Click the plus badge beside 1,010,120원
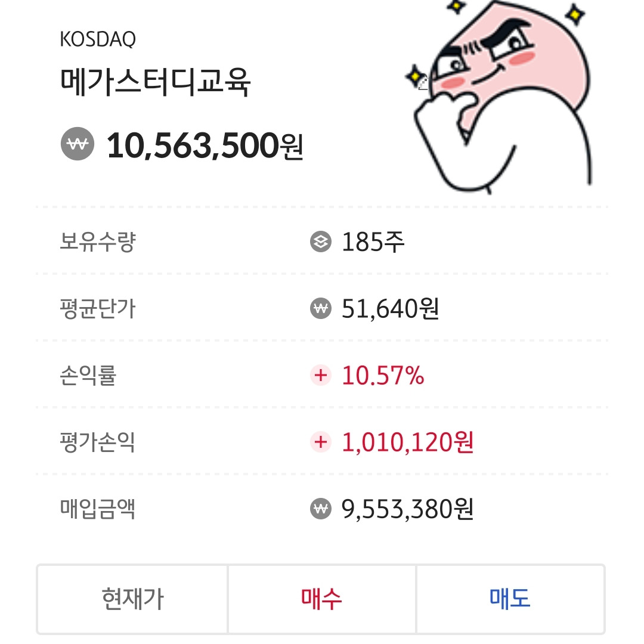644x644 pixels. [322, 442]
